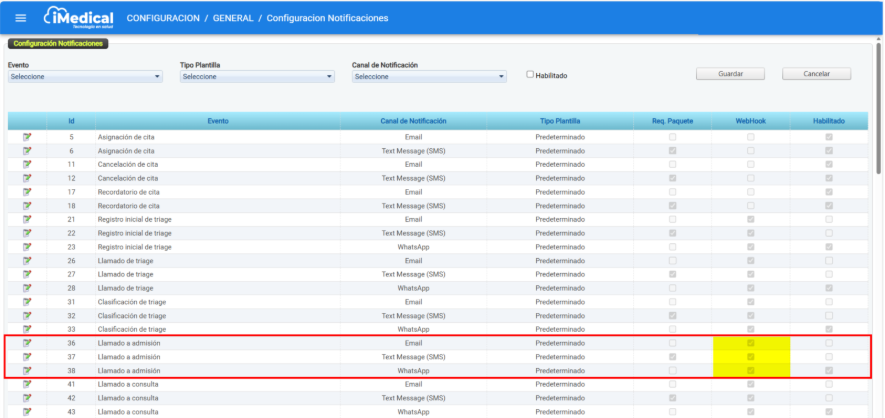Screen dimensions: 885x418
Task: Click the Canal de Notificación column header
Action: [413, 121]
